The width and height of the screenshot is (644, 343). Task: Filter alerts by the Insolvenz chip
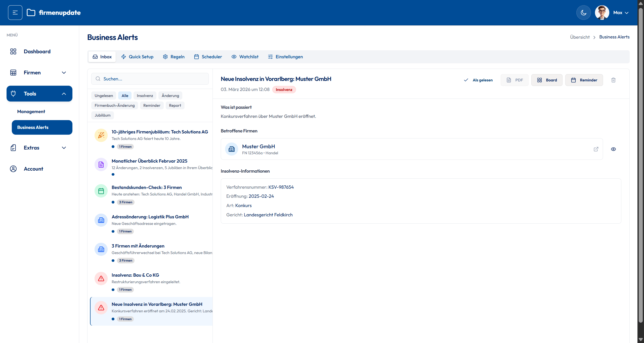point(145,95)
